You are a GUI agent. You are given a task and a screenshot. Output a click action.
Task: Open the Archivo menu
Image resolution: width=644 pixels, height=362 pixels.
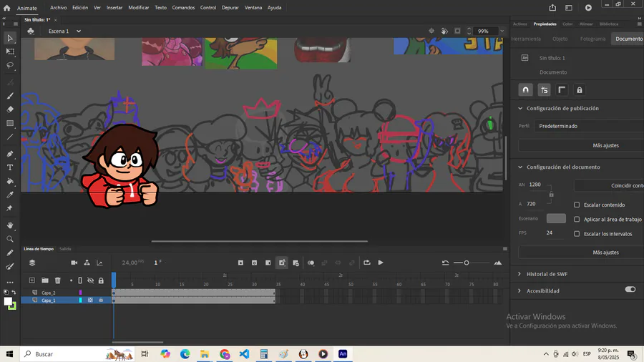[x=59, y=7]
